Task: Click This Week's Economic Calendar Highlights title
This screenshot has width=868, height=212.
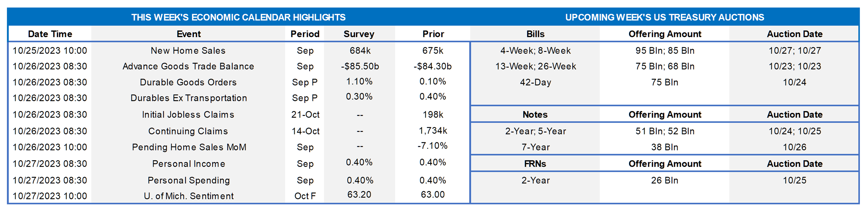Action: tap(238, 17)
